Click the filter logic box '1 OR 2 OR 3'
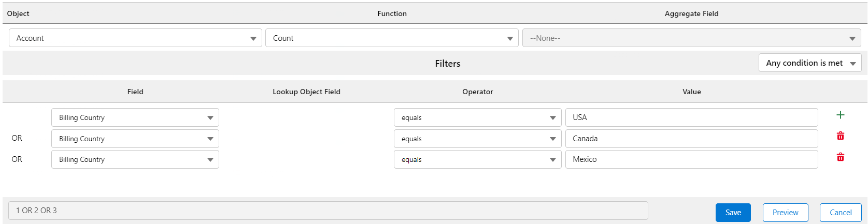868x224 pixels. pos(328,211)
